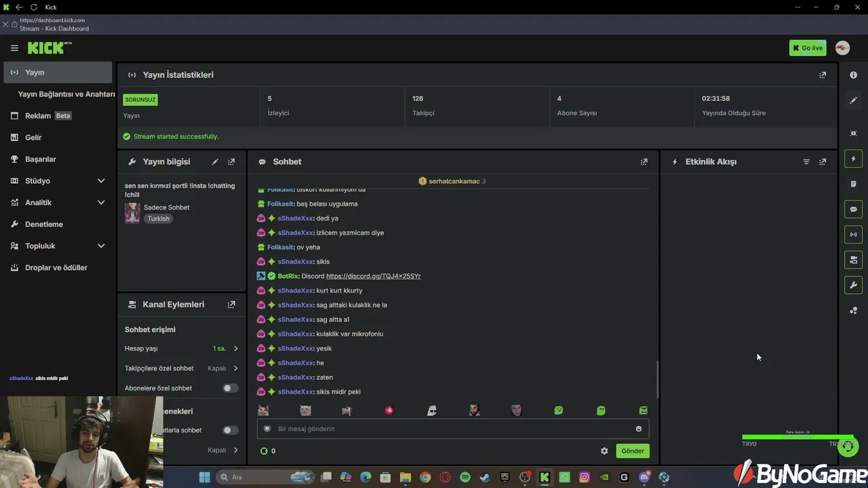The image size is (868, 488).
Task: Click the document notes icon in right sidebar
Action: coord(854,184)
